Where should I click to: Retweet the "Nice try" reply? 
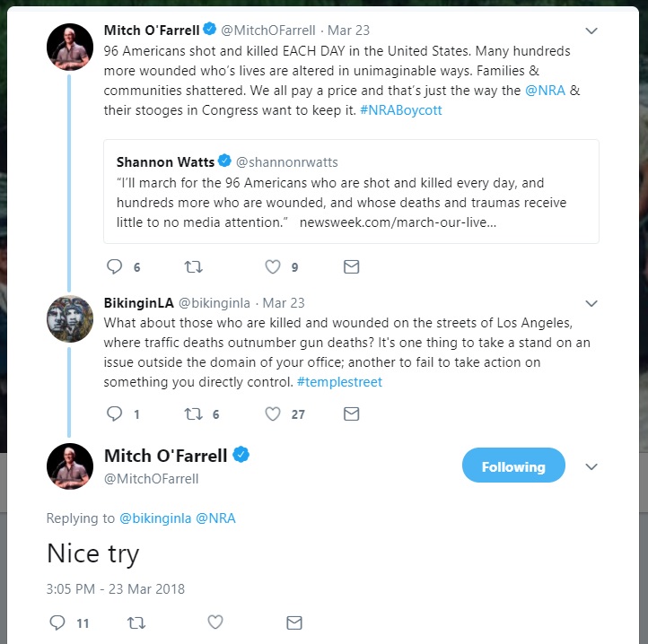tap(137, 622)
